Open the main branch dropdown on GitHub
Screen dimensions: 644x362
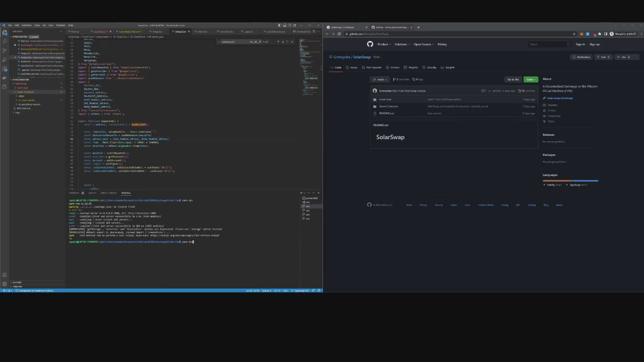pyautogui.click(x=380, y=79)
